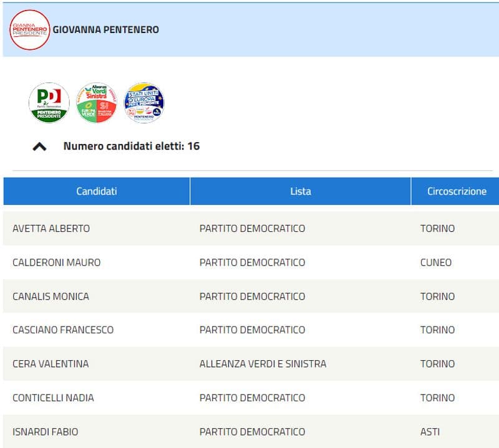This screenshot has width=499, height=448.
Task: Click the ALLEANZA VERDI E SINISTRA list cell
Action: (x=262, y=363)
